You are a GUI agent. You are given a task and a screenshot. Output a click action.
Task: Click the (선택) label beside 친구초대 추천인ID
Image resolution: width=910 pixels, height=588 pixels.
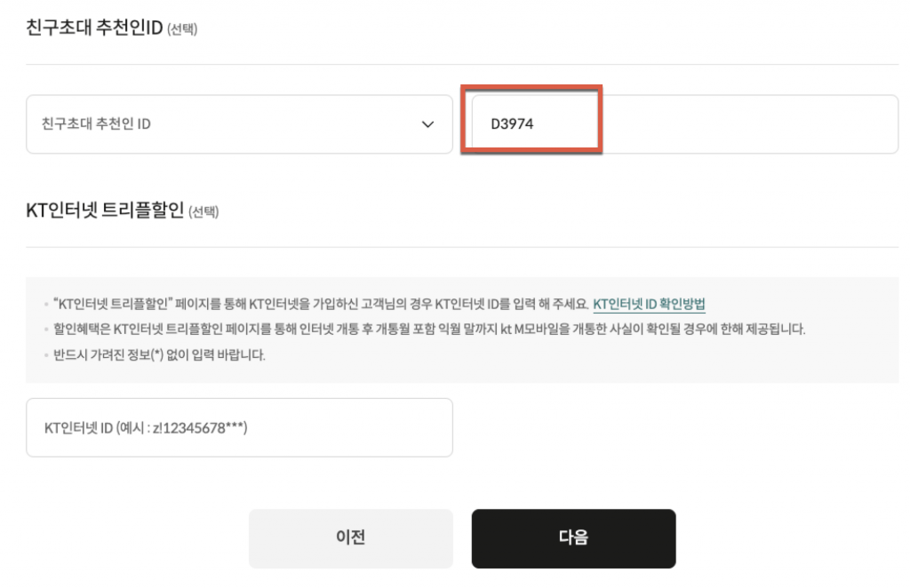pos(182,30)
